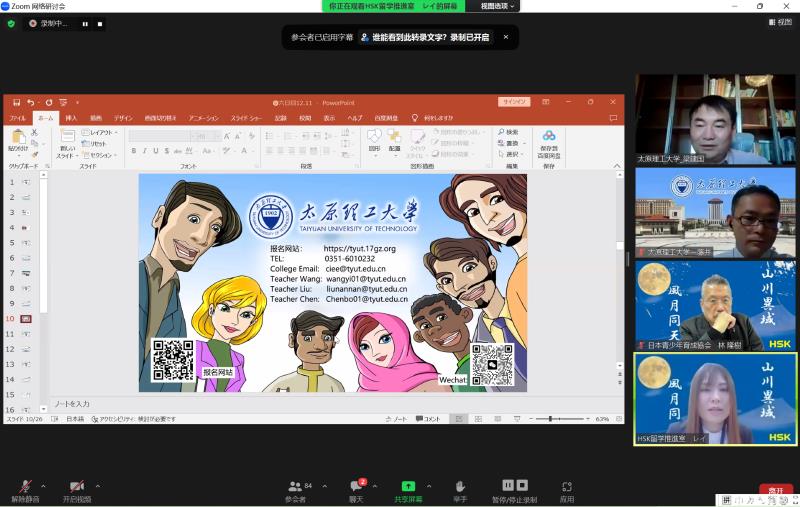Expand the video options arrow beside camera

[x=97, y=486]
